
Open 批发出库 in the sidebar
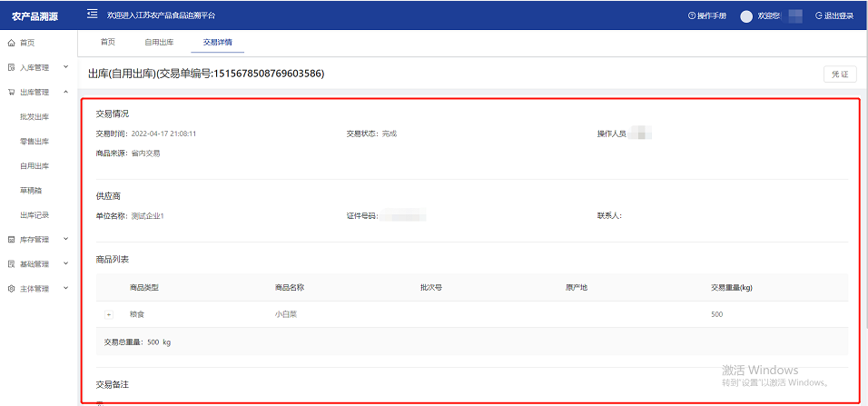(x=35, y=116)
